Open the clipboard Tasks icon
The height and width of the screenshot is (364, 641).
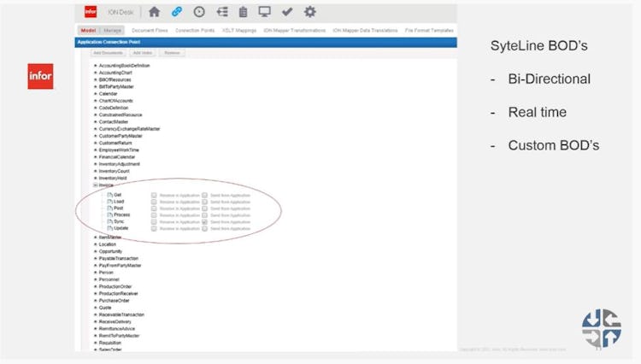pyautogui.click(x=243, y=12)
